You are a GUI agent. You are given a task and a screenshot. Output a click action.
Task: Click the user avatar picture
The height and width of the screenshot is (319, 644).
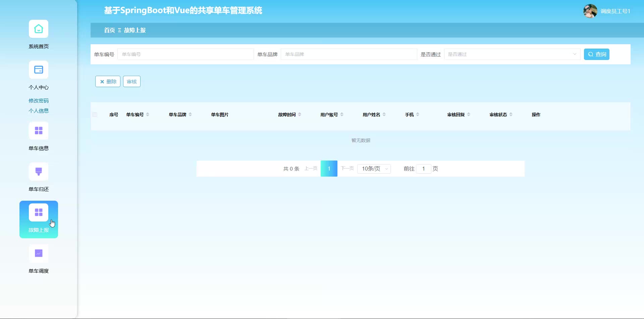(590, 11)
